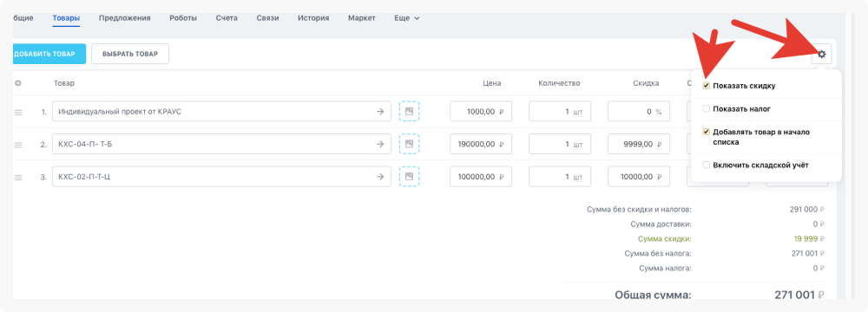The width and height of the screenshot is (868, 312).
Task: Change unit шт for КХС-02-П-Т-Ц quantity
Action: (x=578, y=177)
